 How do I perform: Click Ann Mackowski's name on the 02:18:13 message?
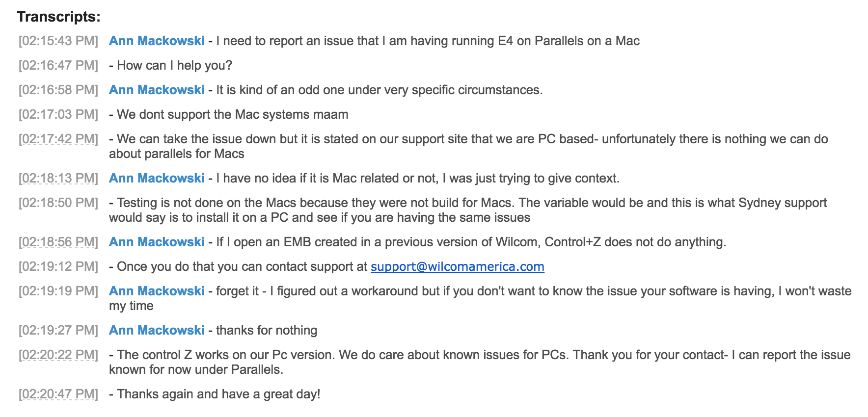tap(157, 178)
